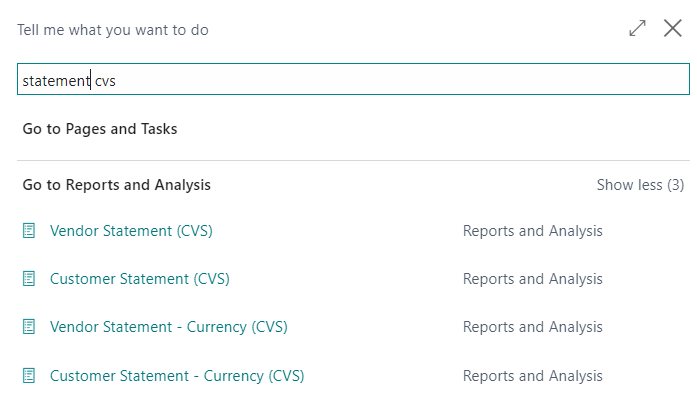Viewport: 697px width, 404px height.
Task: Click category label for Customer Statement - Currency row
Action: click(532, 376)
